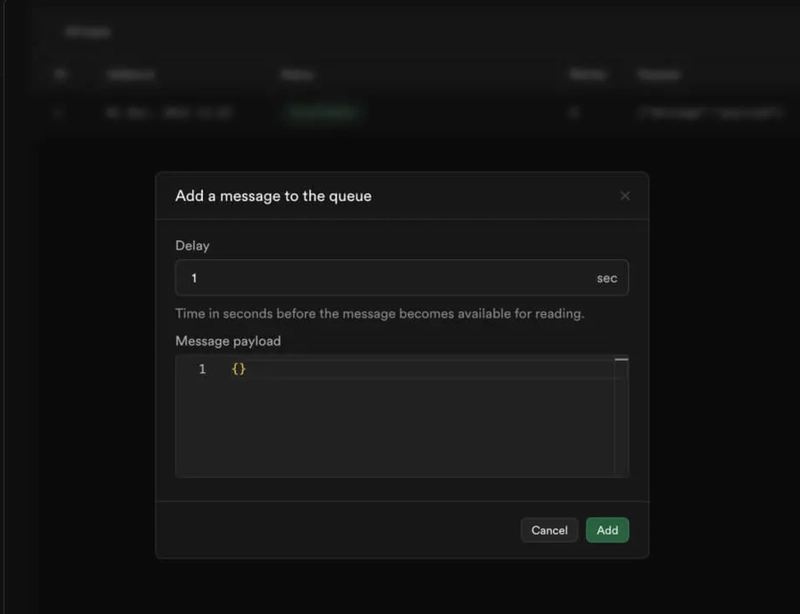Viewport: 800px width, 614px height.
Task: Click blurred page heading at top left
Action: pyautogui.click(x=88, y=32)
